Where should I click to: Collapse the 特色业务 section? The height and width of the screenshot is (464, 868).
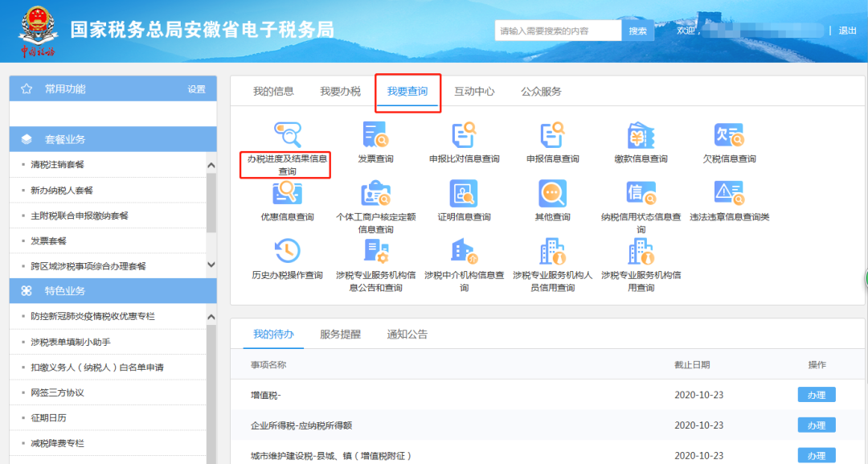tap(113, 291)
